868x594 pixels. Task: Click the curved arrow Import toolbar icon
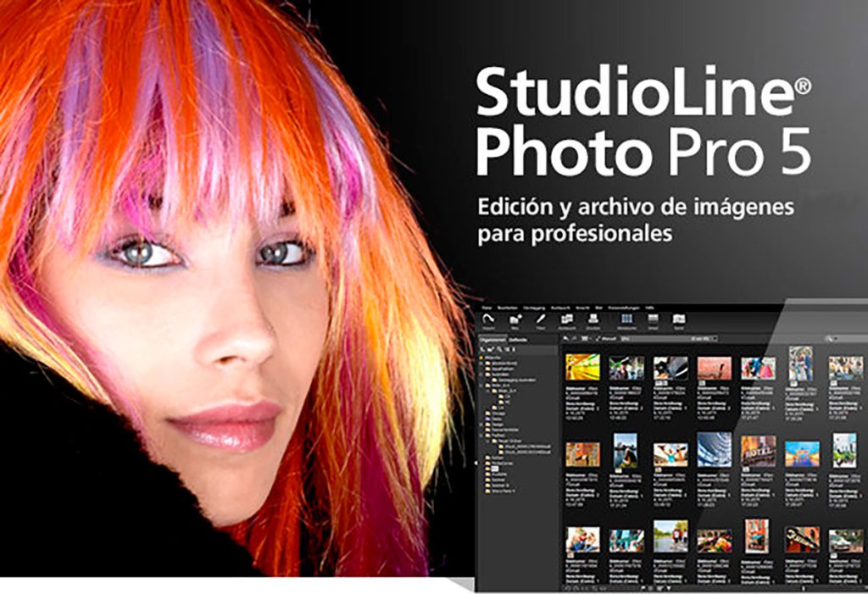pyautogui.click(x=487, y=319)
